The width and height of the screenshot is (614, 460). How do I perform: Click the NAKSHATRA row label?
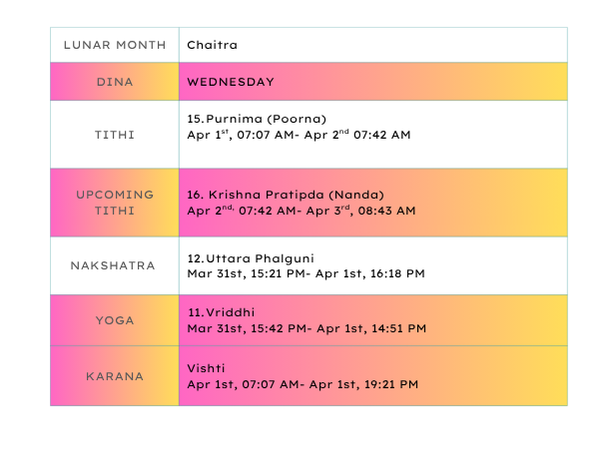(114, 265)
